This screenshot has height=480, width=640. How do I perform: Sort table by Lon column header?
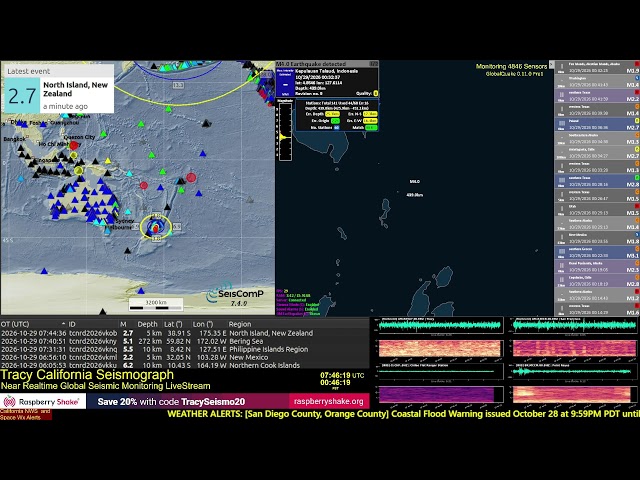[x=203, y=324]
